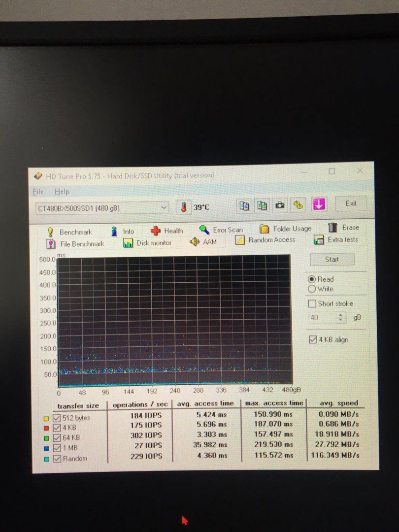Click the Random Access tab icon
399x532 pixels.
(240, 240)
